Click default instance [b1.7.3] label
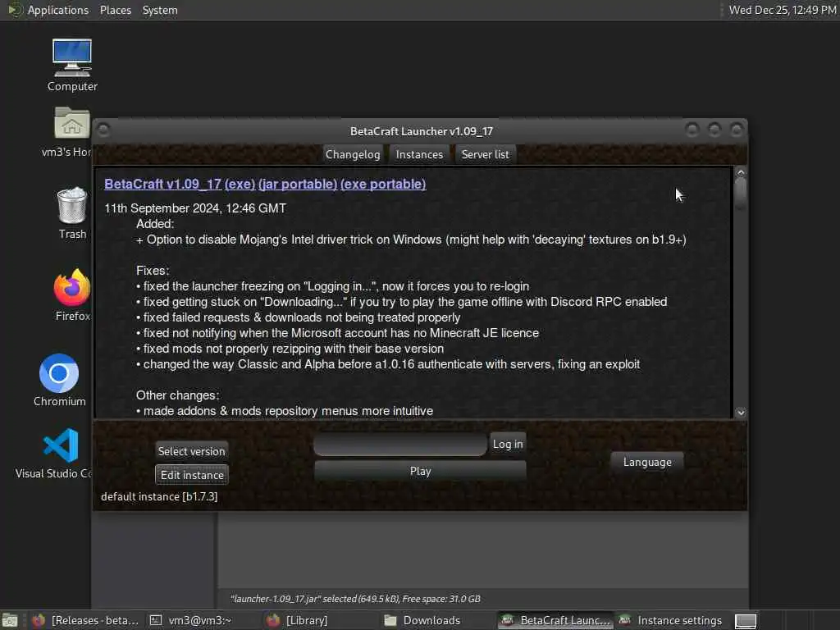This screenshot has height=630, width=840. [x=159, y=496]
